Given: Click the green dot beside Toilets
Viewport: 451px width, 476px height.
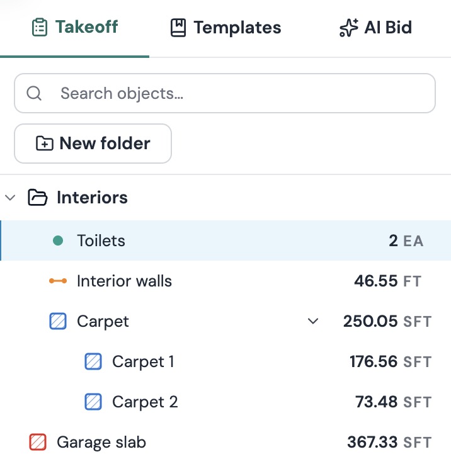Looking at the screenshot, I should (x=58, y=241).
